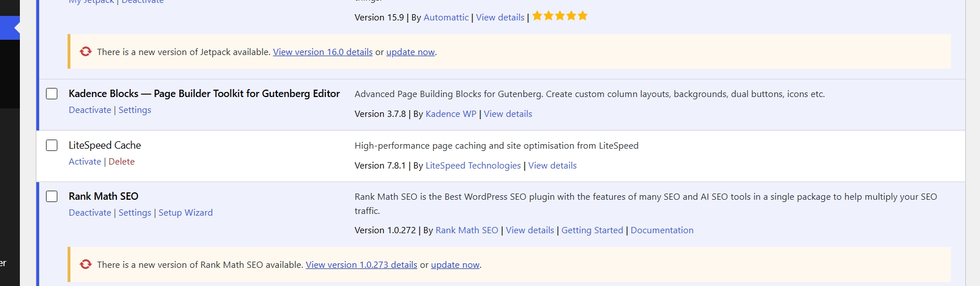This screenshot has height=286, width=980.
Task: Deactivate the Rank Math SEO plugin
Action: 90,213
